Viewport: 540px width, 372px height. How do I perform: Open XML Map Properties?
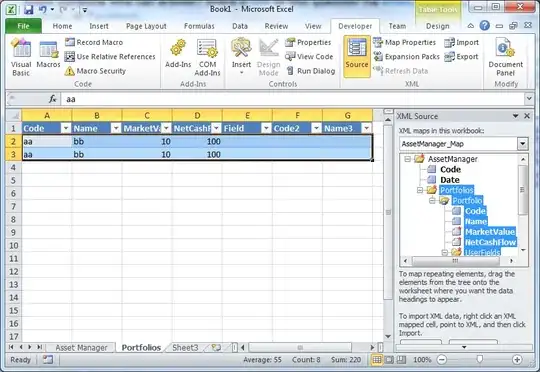point(404,42)
